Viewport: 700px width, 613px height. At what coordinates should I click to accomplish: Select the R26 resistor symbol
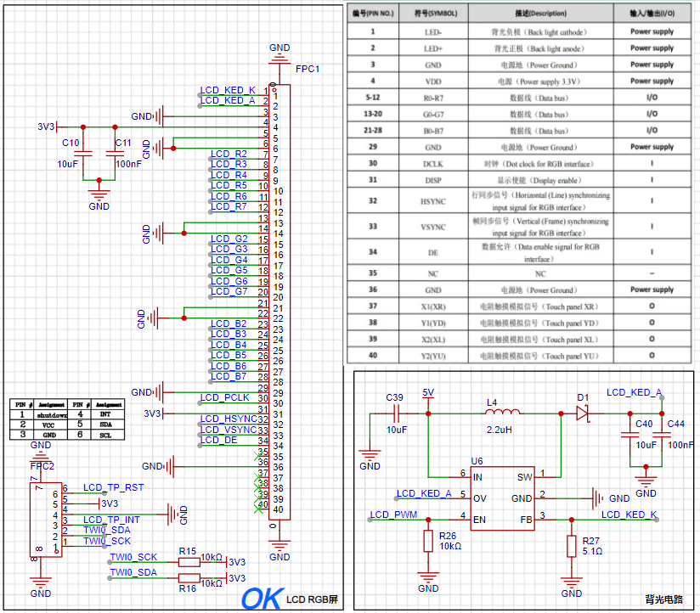pos(428,541)
